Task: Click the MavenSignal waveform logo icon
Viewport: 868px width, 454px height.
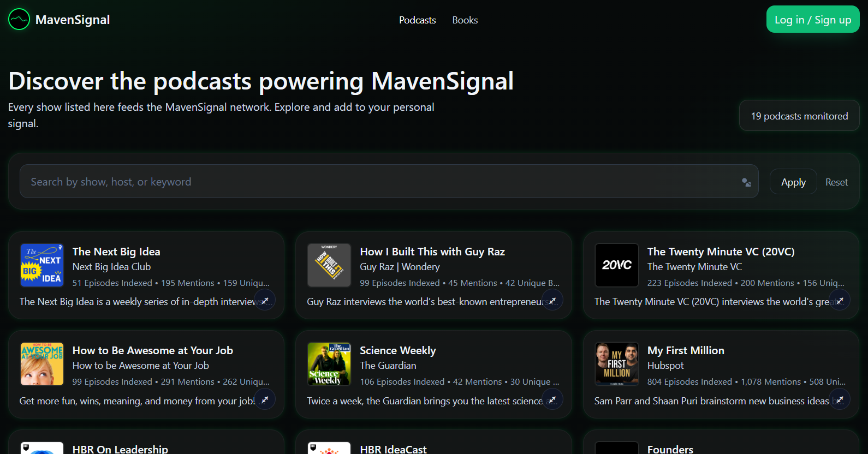Action: click(19, 20)
